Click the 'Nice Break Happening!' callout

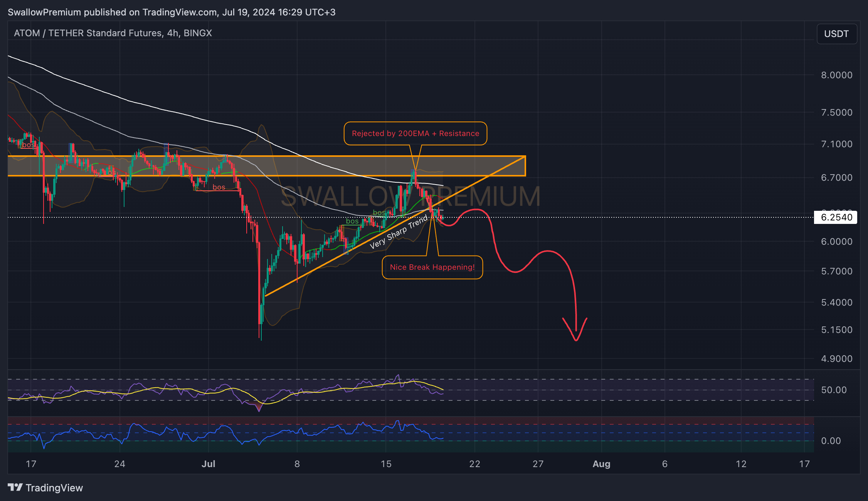click(x=432, y=267)
